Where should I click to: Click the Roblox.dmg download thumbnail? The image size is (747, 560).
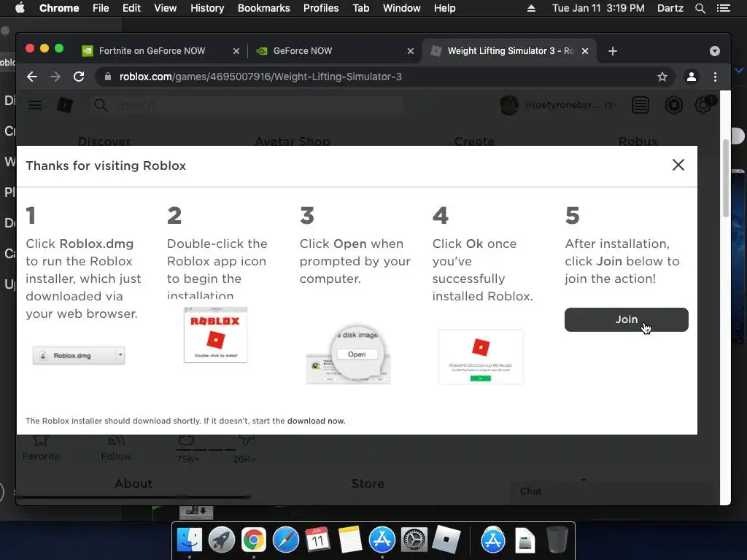79,355
